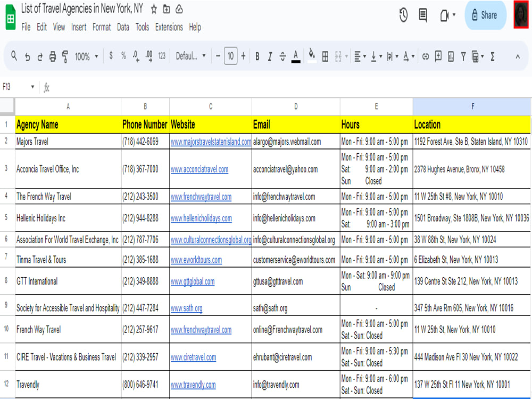
Task: Open text rotation options
Action: point(409,57)
